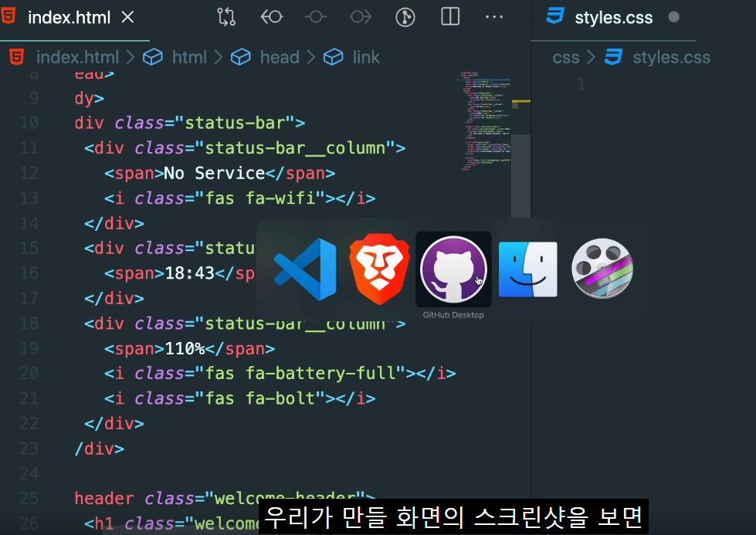Click the "fas fa-wifi" class value
The width and height of the screenshot is (756, 535).
point(261,198)
